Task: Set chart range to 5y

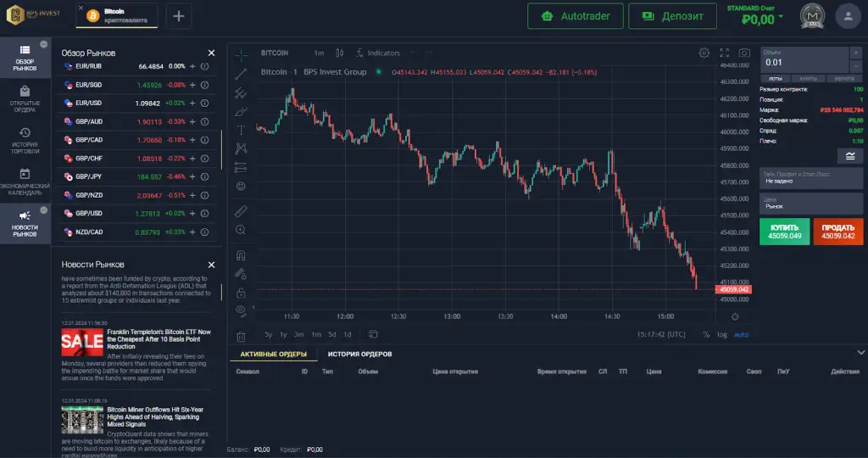Action: point(269,334)
